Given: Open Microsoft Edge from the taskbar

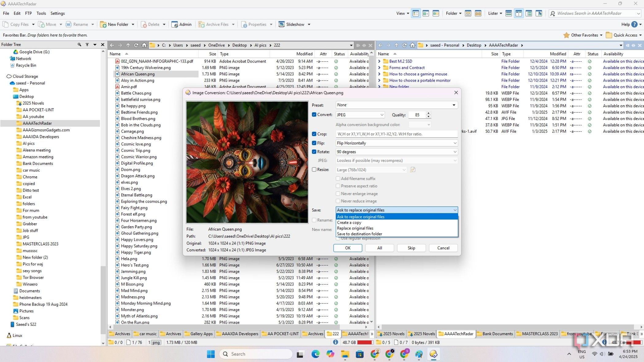Looking at the screenshot, I should [x=315, y=354].
